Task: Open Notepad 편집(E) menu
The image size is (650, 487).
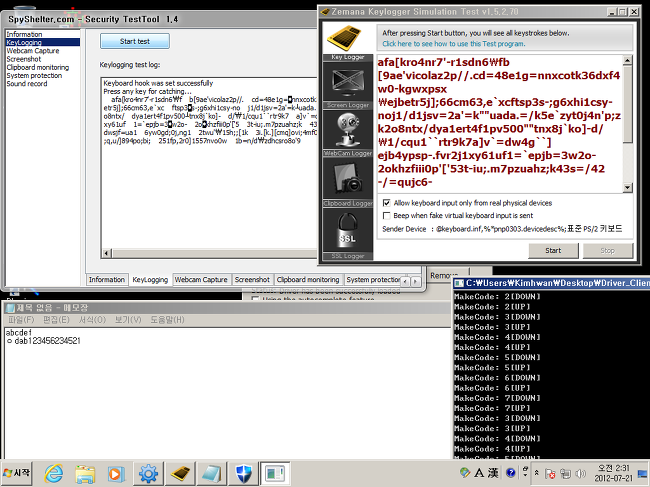Action: tap(56, 320)
